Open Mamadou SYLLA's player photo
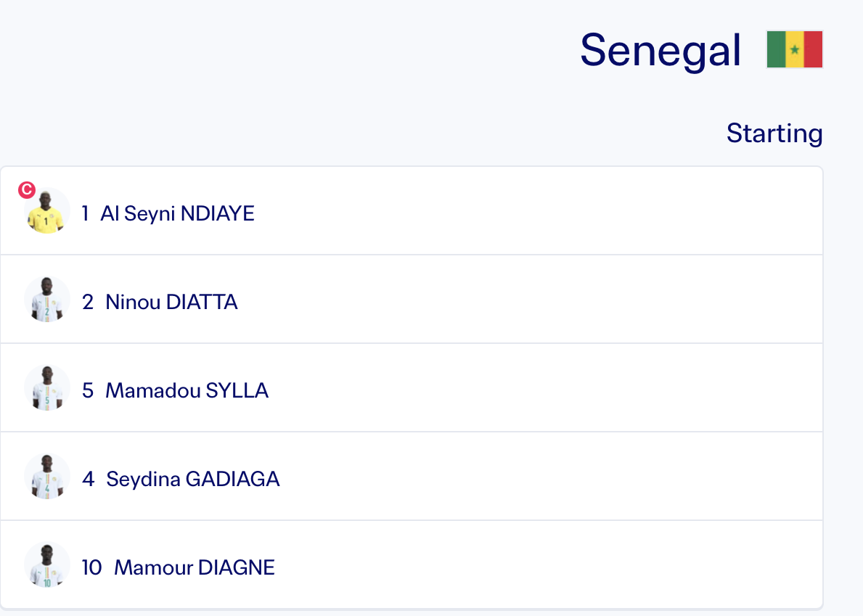 (46, 388)
